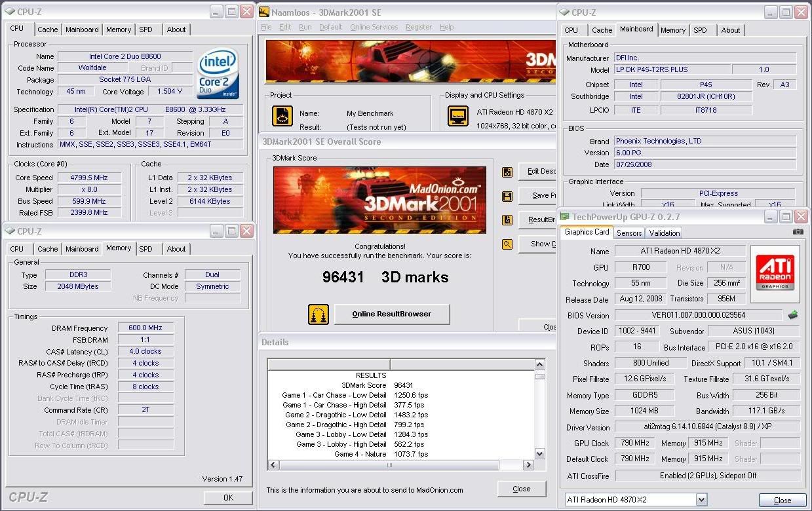Click the Intel Core 2 Duo logo
Viewport: 812px width, 511px height.
(x=218, y=74)
